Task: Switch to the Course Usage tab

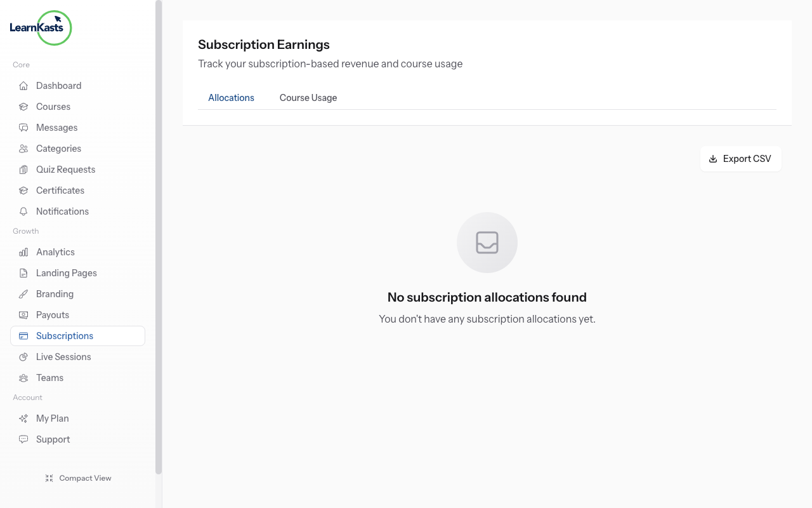Action: pos(308,97)
